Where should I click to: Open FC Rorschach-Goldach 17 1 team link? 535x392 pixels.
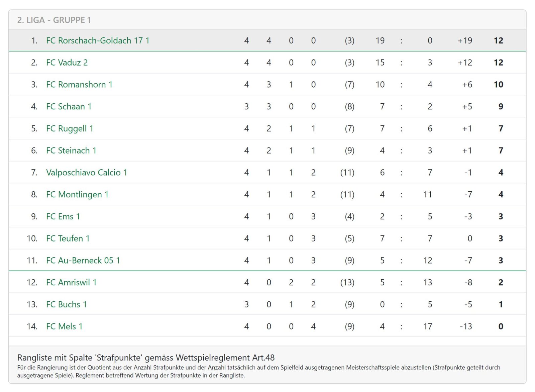98,40
